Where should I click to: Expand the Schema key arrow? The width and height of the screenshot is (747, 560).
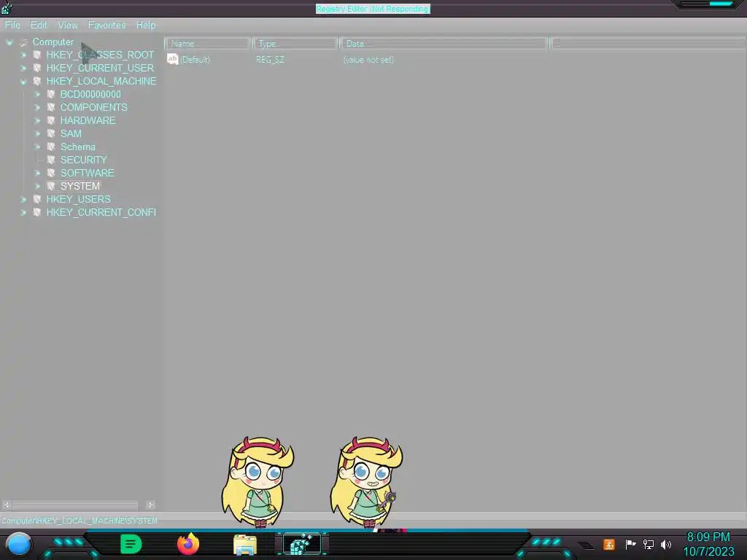tap(37, 147)
